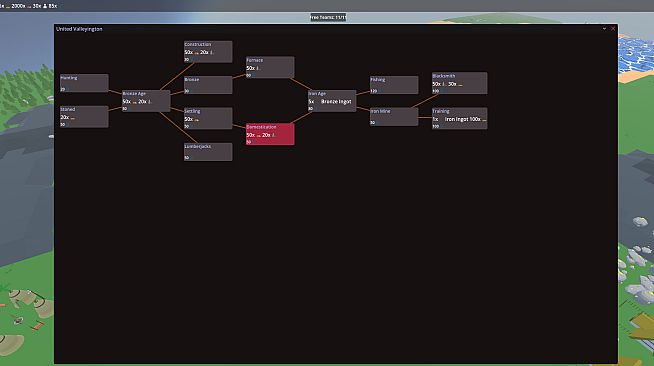Click the Bronze technology node
Image resolution: width=654 pixels, height=366 pixels.
tap(208, 85)
